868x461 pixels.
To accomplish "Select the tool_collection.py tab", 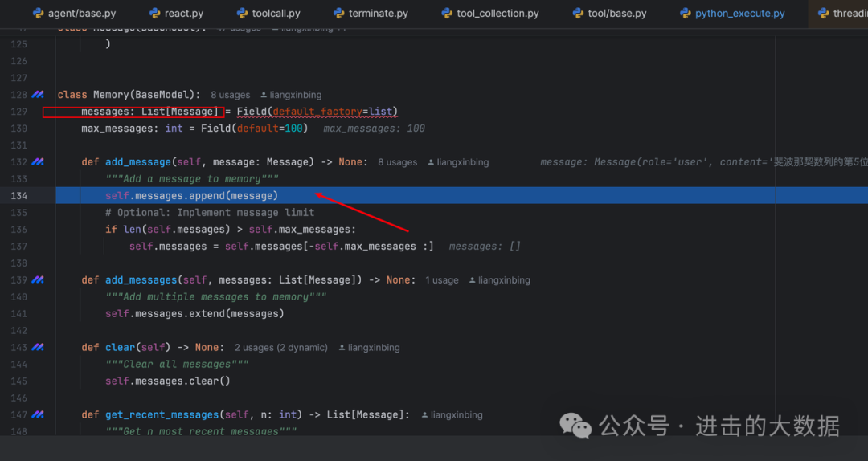I will (490, 14).
